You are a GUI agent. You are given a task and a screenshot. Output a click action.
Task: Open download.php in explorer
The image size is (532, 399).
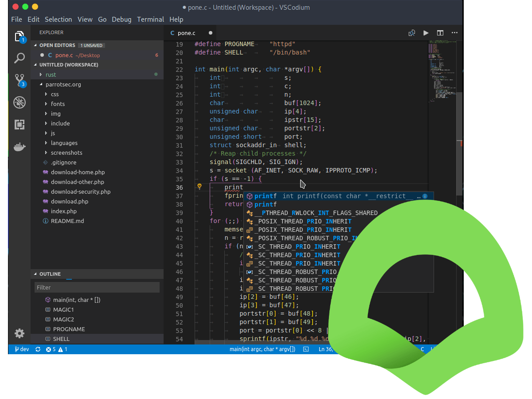click(97, 201)
